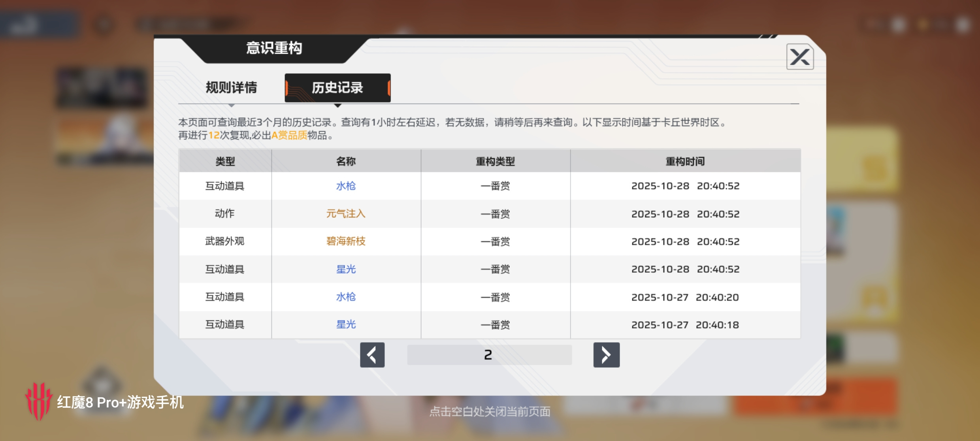Select the 元气注入 item name

[346, 214]
